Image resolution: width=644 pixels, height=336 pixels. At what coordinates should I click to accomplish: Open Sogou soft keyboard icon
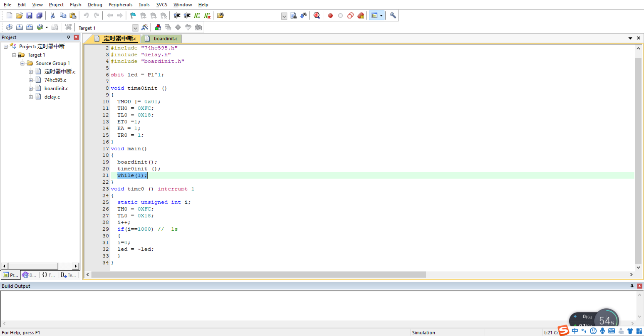[611, 331]
